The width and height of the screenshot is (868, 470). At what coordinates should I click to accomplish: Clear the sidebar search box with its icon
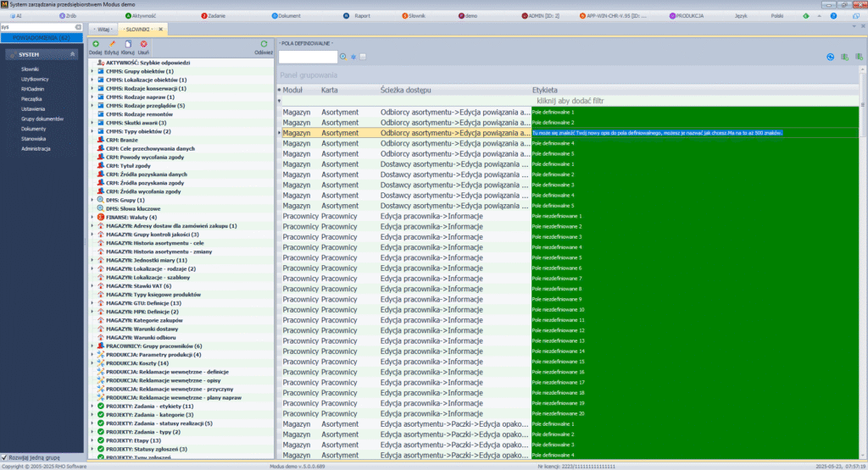pyautogui.click(x=78, y=27)
